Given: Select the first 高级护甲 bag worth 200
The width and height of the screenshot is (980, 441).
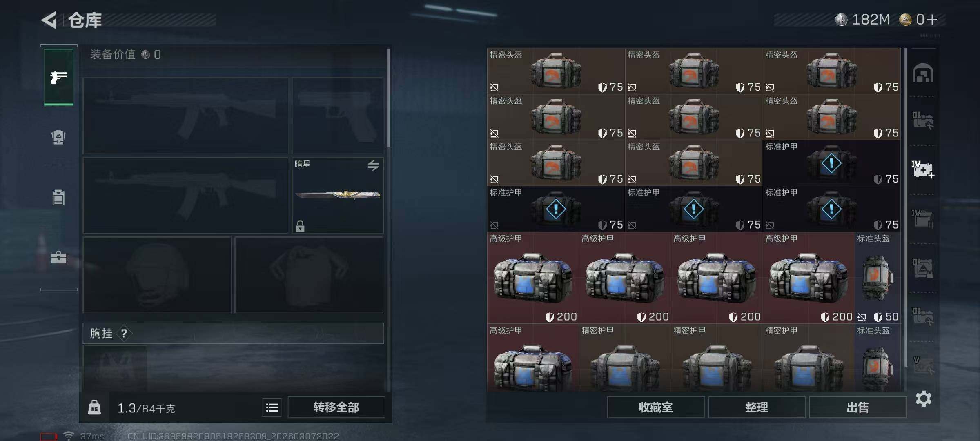Looking at the screenshot, I should click(x=533, y=278).
